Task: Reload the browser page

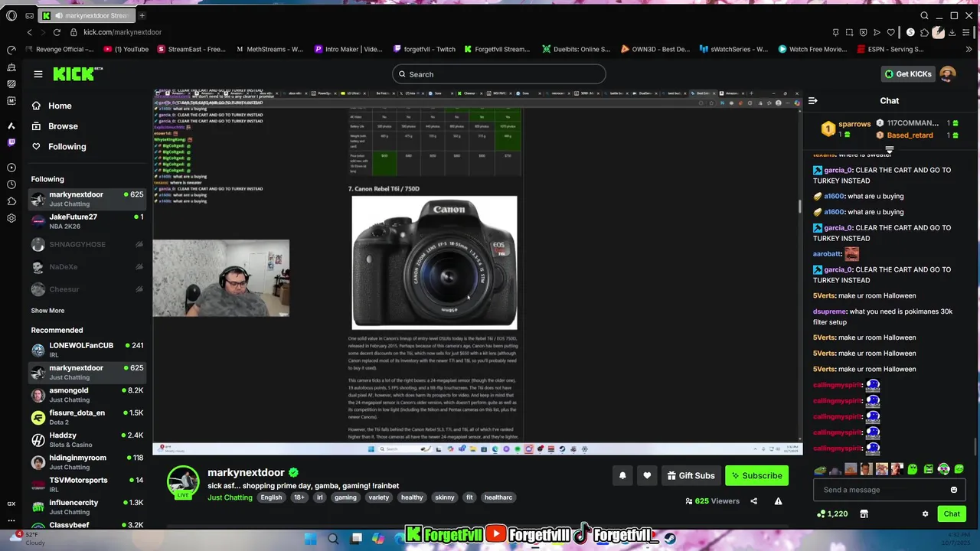Action: 57,32
